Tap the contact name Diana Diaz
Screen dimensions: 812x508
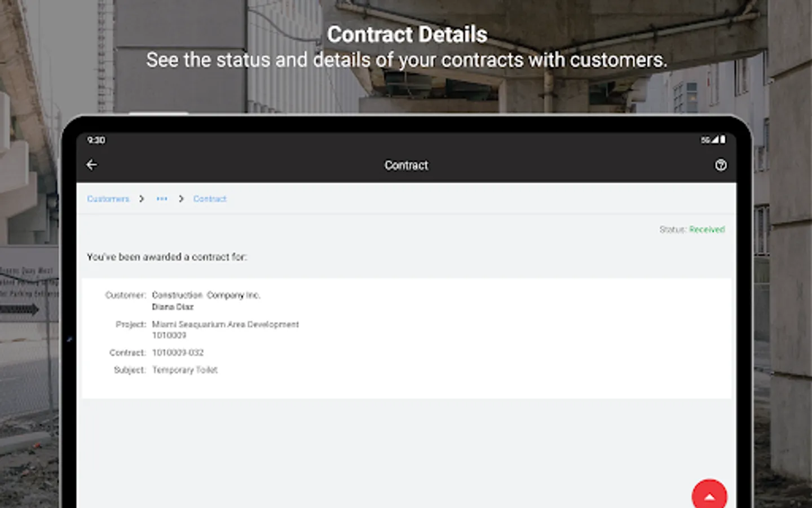173,307
